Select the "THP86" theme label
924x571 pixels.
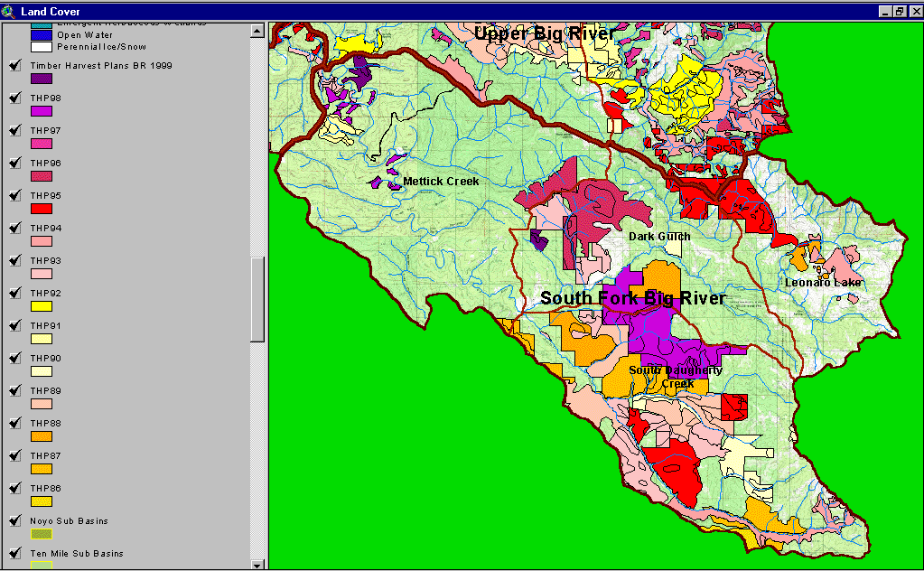45,488
